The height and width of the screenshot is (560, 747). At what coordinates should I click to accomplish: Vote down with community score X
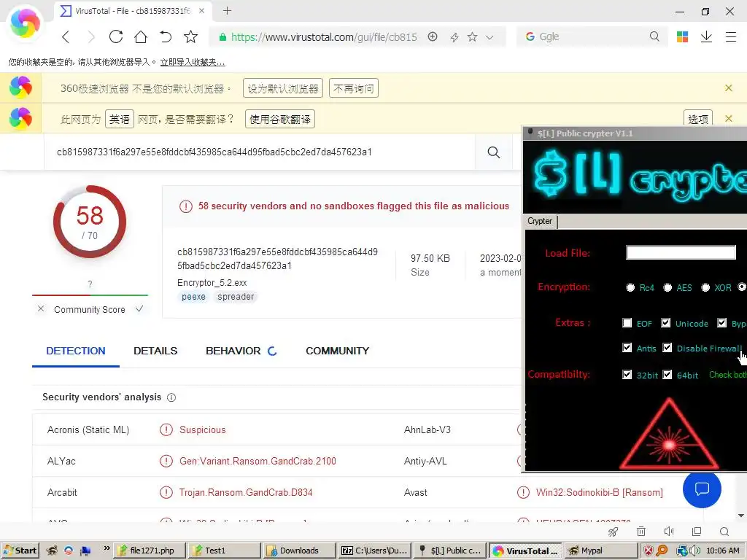click(41, 308)
